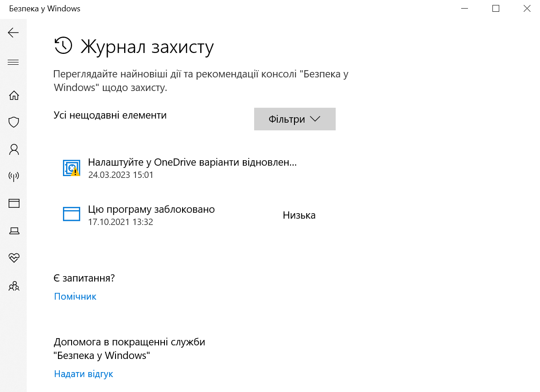Expand the Фільтри dropdown

point(294,119)
